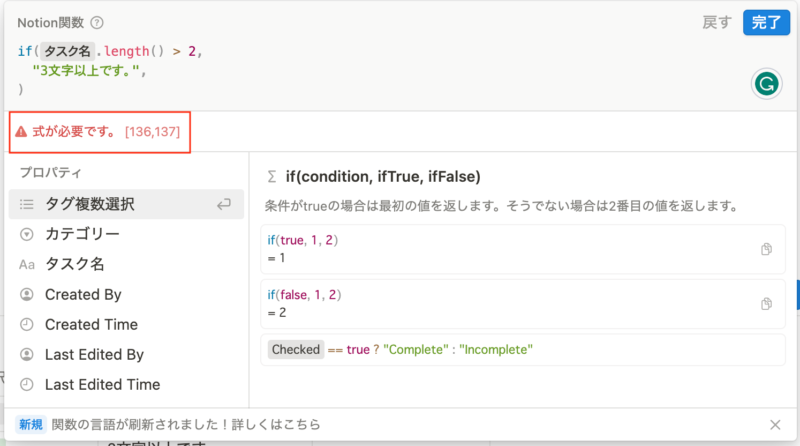Click the 戻す undo button
Screen dimensions: 800x446
click(717, 22)
